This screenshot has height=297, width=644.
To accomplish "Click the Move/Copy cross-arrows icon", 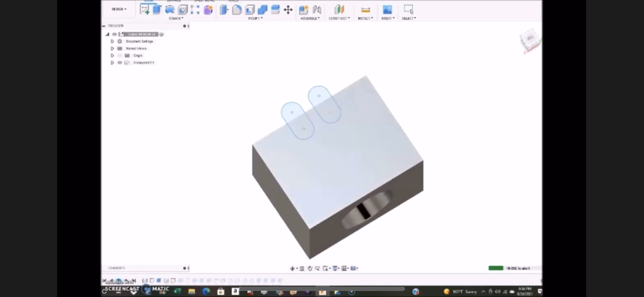I will [288, 10].
